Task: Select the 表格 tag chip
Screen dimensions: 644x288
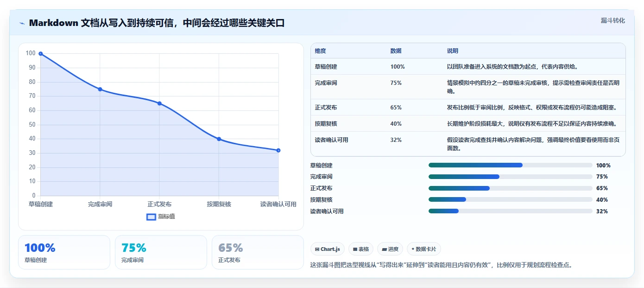Action: (361, 249)
